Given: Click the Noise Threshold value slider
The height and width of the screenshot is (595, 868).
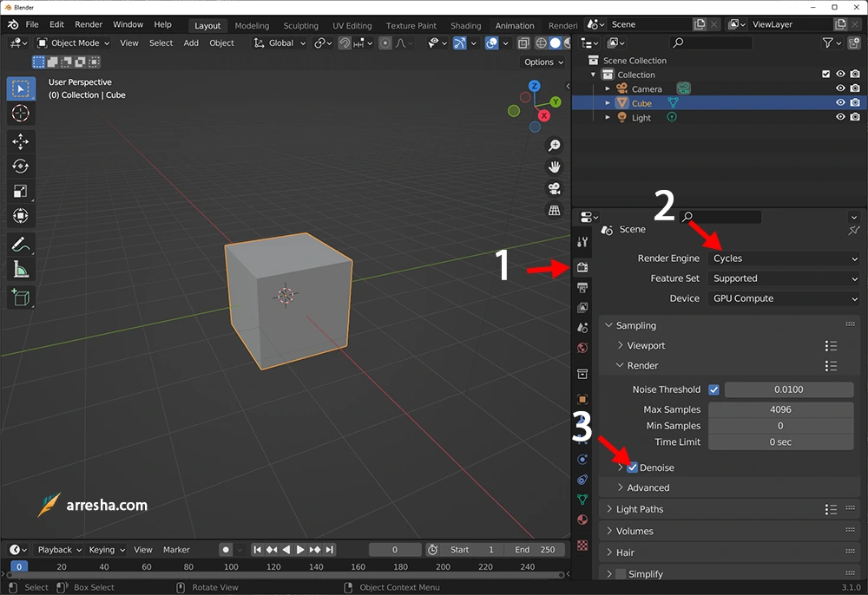Looking at the screenshot, I should coord(788,389).
